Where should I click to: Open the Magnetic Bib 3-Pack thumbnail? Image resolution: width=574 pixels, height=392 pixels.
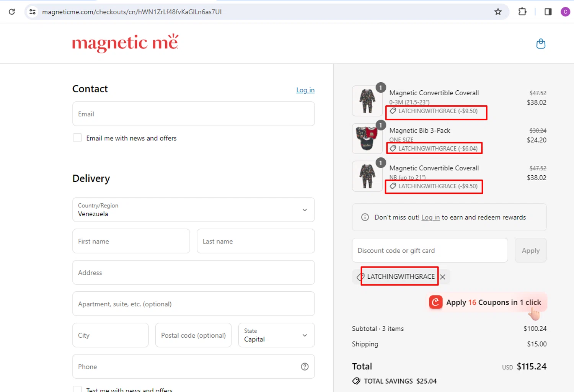click(367, 139)
